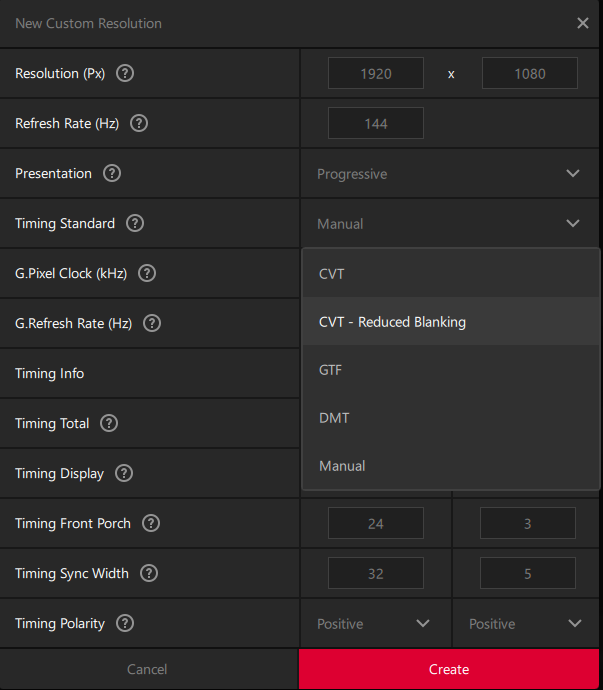Click help icon next to Resolution (Px)

pyautogui.click(x=125, y=73)
